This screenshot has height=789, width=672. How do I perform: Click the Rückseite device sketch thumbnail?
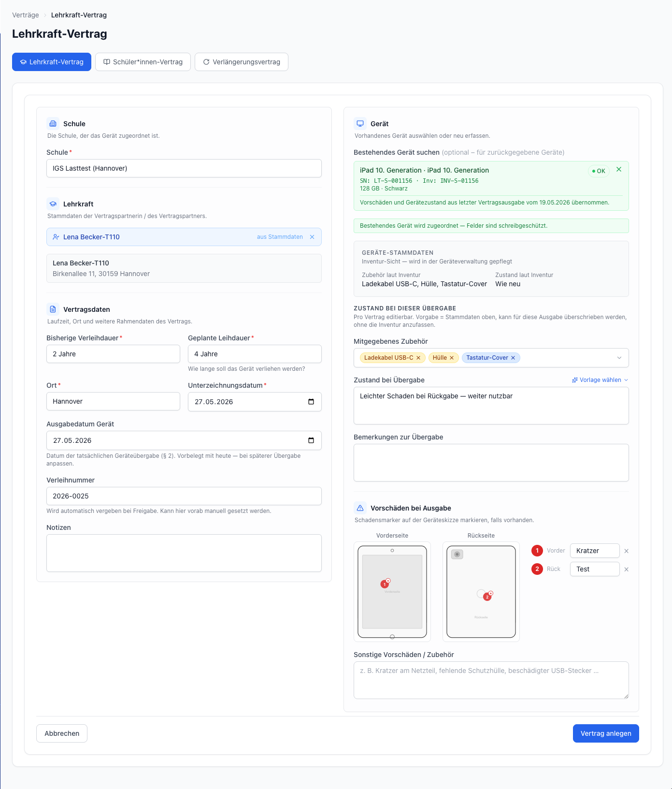(481, 592)
